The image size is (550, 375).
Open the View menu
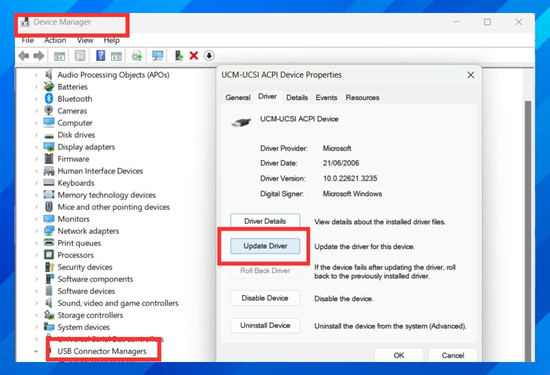point(85,40)
